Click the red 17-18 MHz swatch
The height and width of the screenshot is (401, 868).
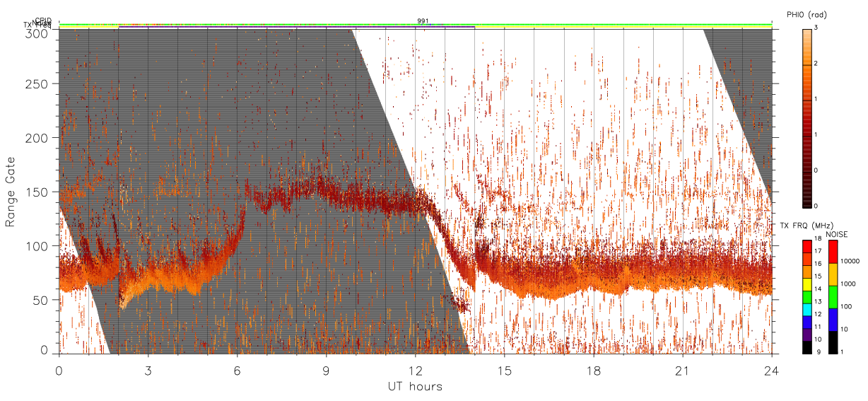point(807,246)
